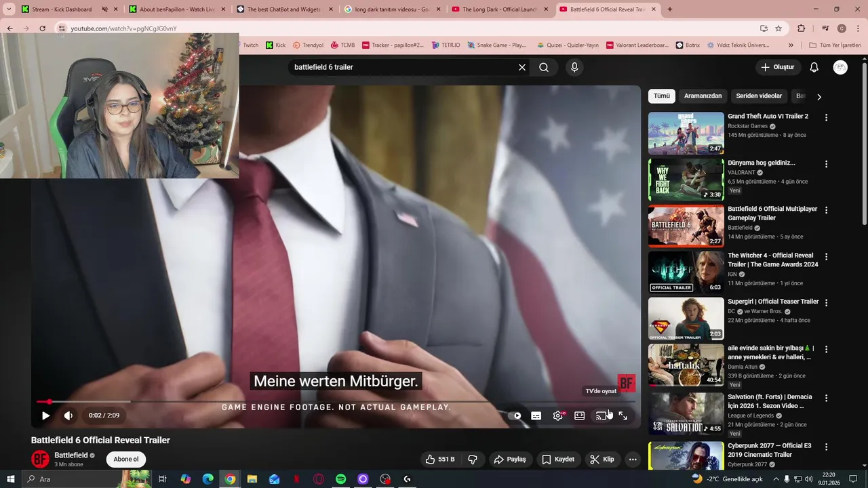Open Task View on taskbar
This screenshot has width=868, height=488.
[x=163, y=479]
